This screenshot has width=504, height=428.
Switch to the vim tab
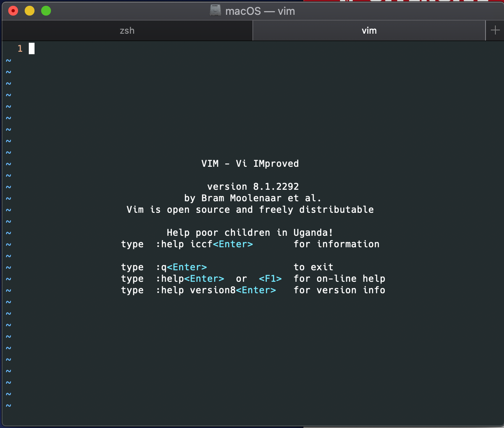[369, 30]
